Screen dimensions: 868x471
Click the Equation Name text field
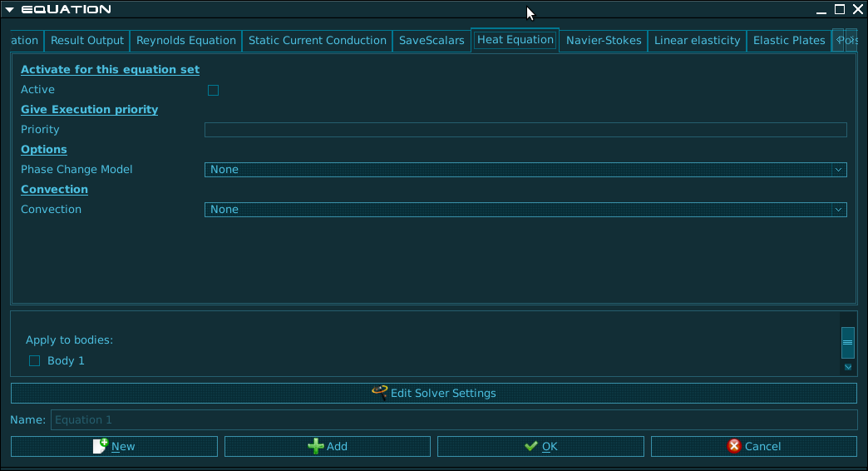coord(453,419)
